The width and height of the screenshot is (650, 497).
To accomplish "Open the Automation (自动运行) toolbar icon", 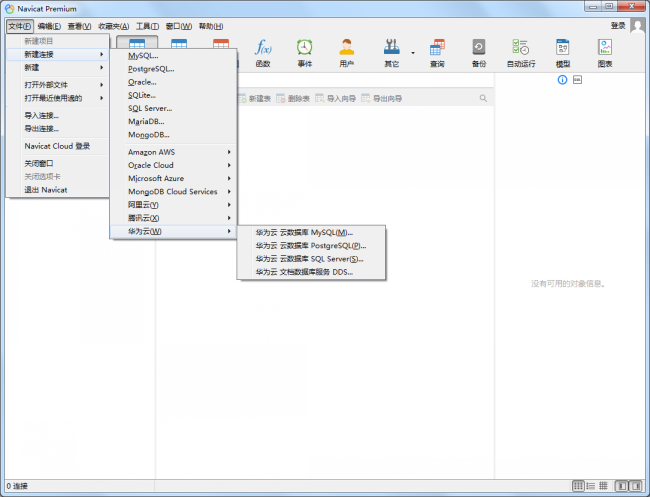I will [x=521, y=53].
